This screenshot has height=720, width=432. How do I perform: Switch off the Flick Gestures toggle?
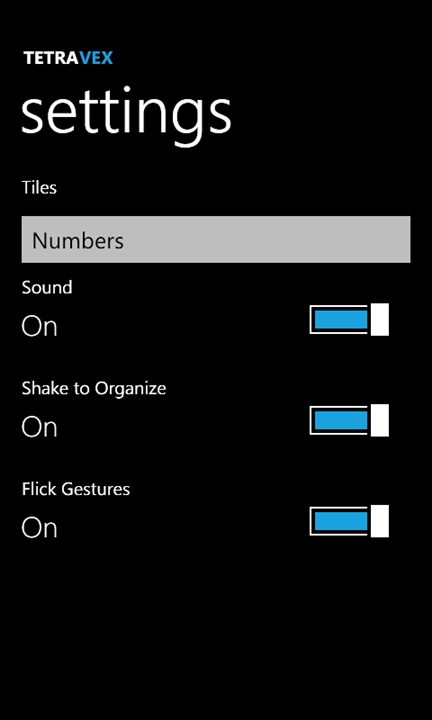point(349,521)
